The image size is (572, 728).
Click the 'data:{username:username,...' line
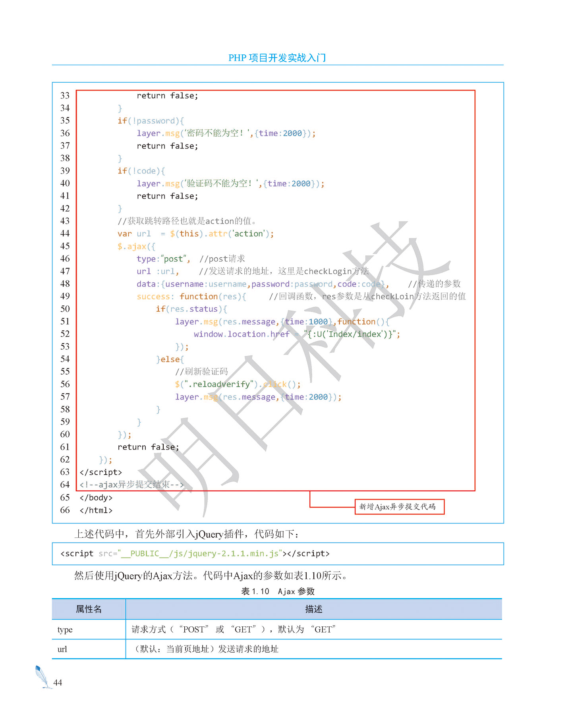pos(263,284)
